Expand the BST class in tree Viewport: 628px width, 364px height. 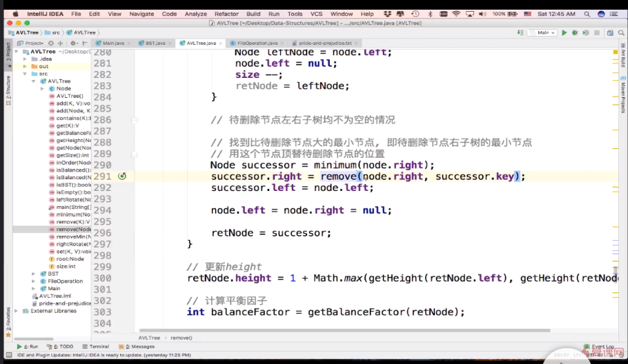(x=34, y=274)
